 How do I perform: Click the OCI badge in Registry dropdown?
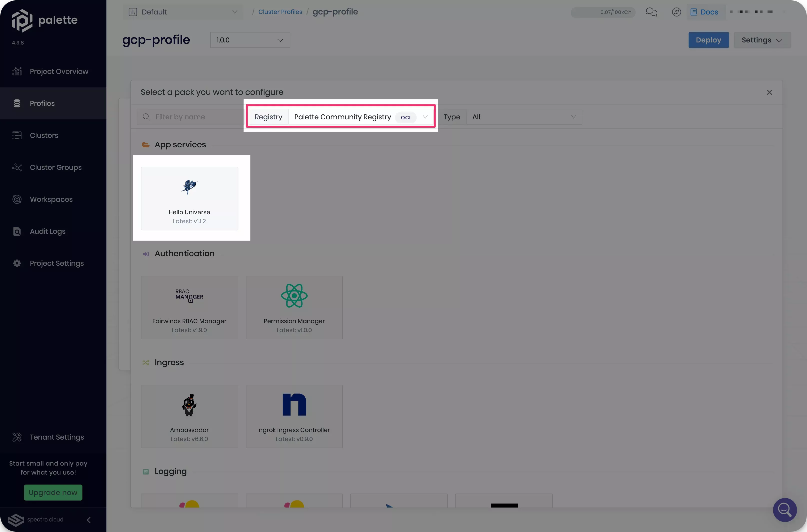[x=405, y=117]
